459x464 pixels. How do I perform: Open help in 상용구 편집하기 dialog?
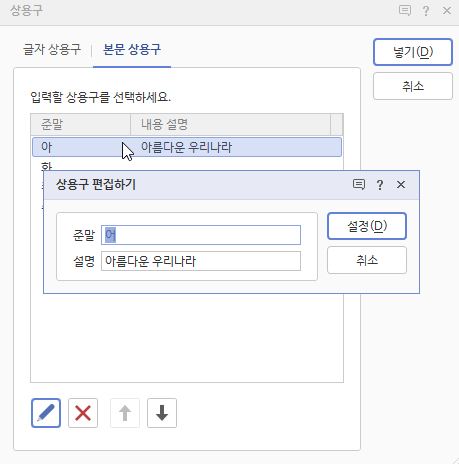[x=380, y=185]
